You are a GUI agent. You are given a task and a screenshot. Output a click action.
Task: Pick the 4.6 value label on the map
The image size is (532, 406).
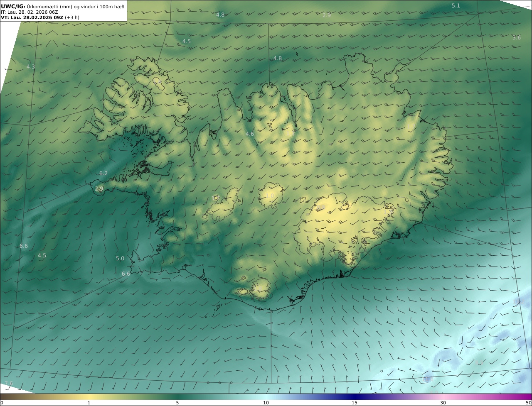coord(250,134)
